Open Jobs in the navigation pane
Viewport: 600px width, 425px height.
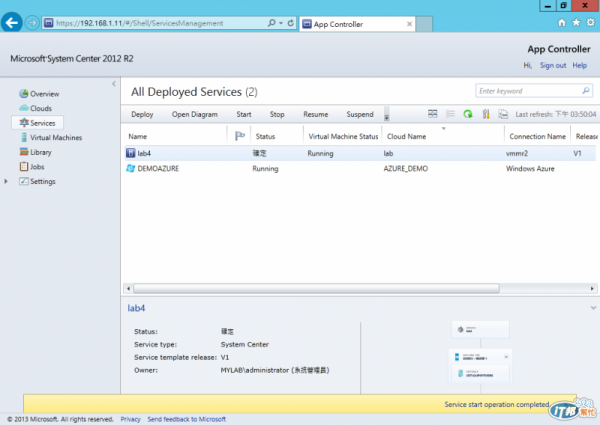point(32,167)
